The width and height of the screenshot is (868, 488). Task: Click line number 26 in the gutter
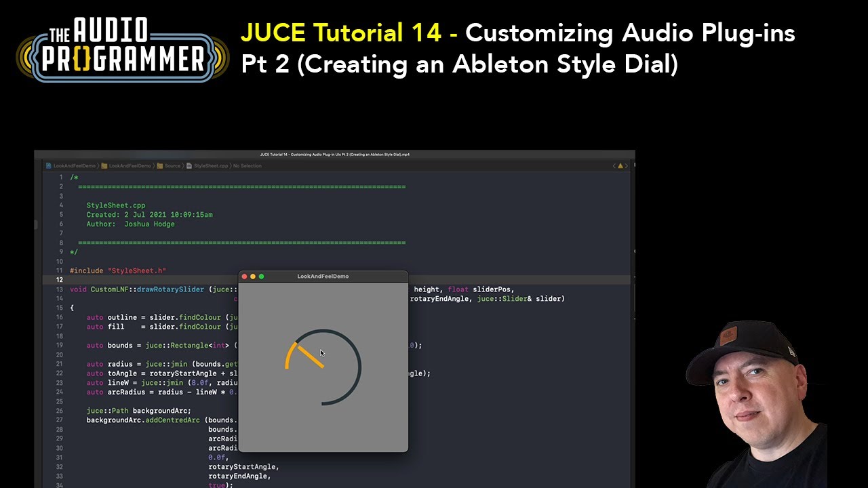pyautogui.click(x=60, y=411)
